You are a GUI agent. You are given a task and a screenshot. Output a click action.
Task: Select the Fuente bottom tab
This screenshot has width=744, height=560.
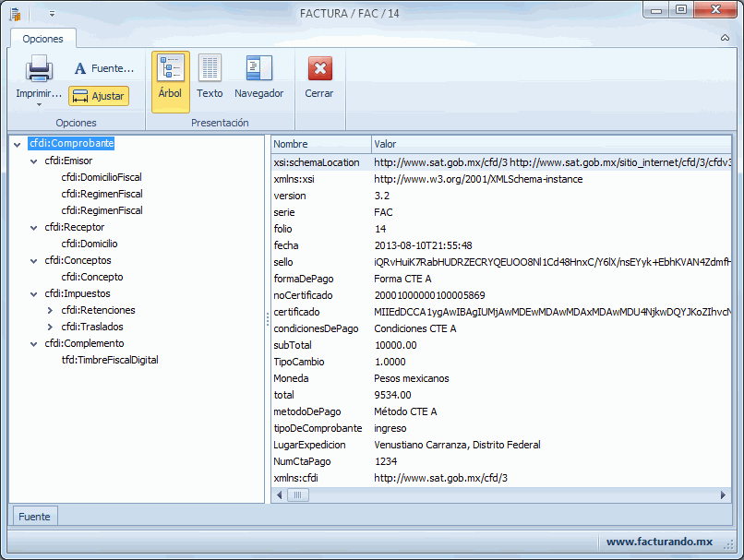pos(34,517)
